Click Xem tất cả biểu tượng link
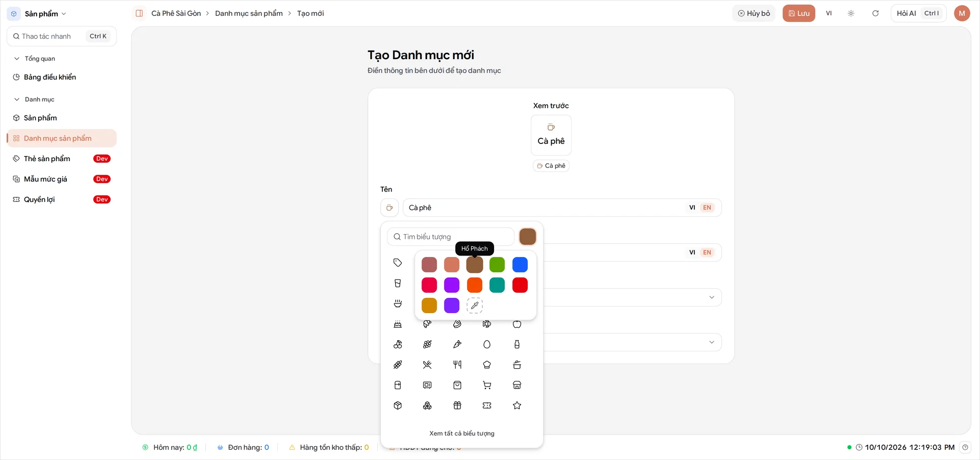 (x=462, y=433)
